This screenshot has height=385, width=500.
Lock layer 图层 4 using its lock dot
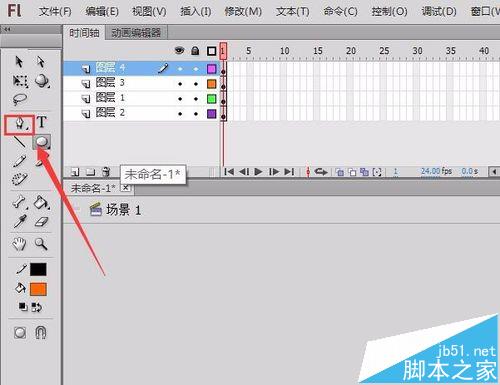[x=196, y=69]
